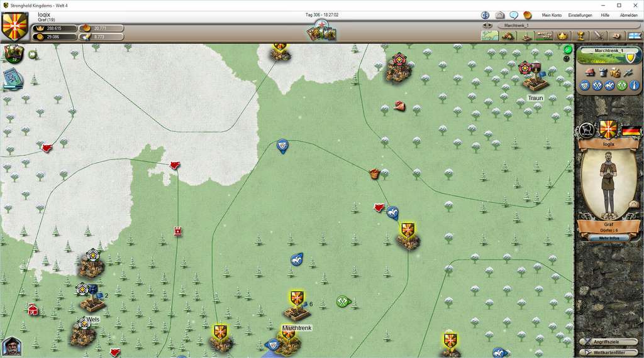Screen dimensions: 644x358
Task: Click the logix shield in profile panel
Action: click(x=608, y=129)
